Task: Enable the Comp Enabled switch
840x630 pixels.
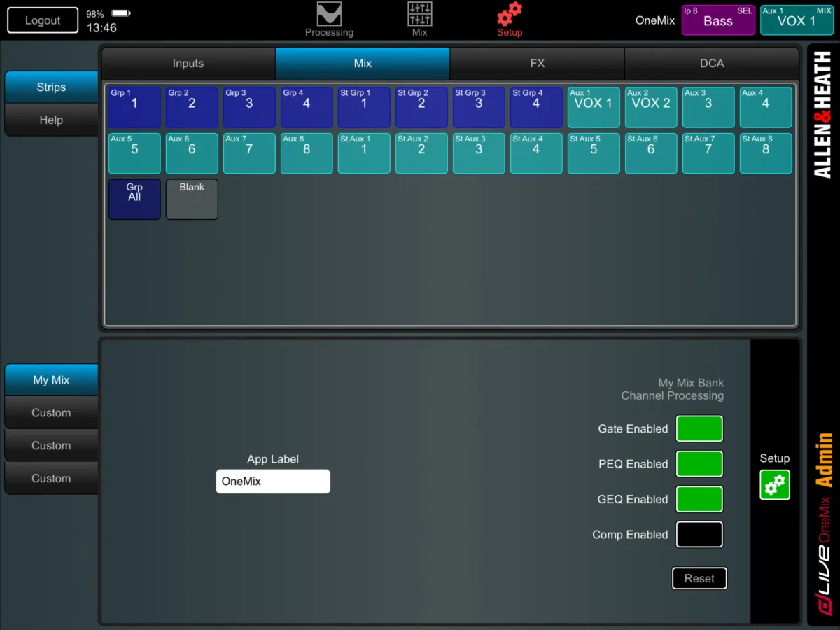Action: [699, 534]
